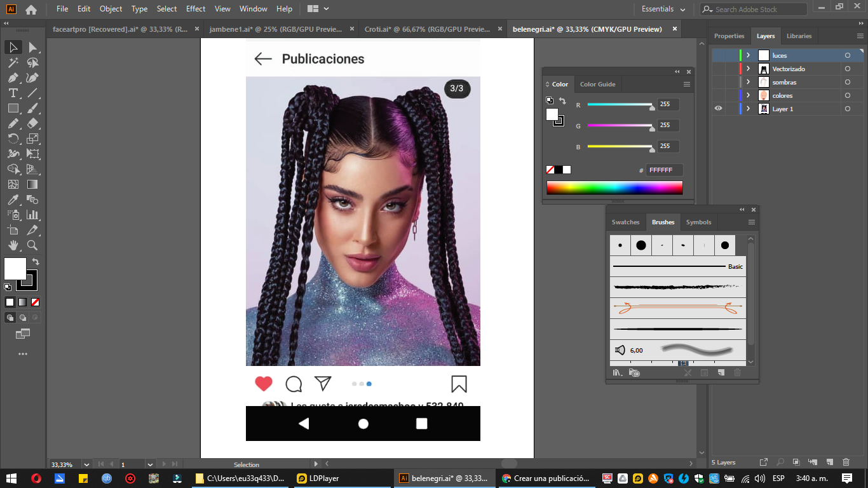Open the Essentials workspace dropdown
Viewport: 868px width, 488px height.
pyautogui.click(x=663, y=9)
